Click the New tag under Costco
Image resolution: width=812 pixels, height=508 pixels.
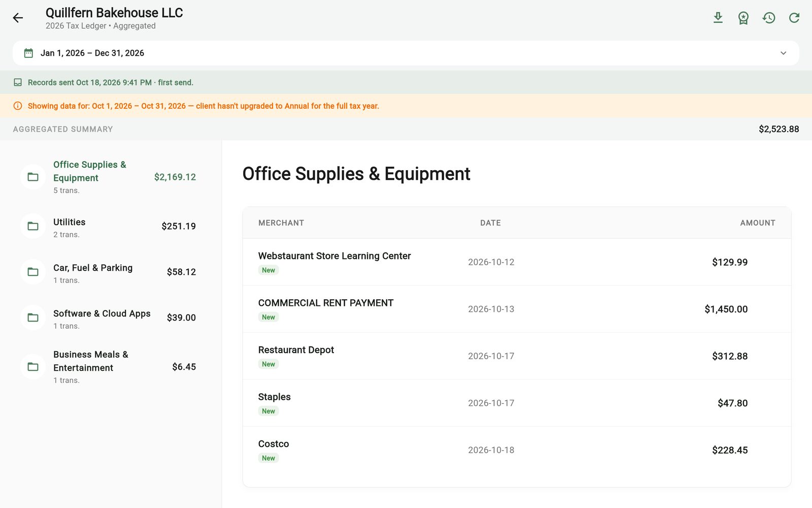tap(268, 458)
